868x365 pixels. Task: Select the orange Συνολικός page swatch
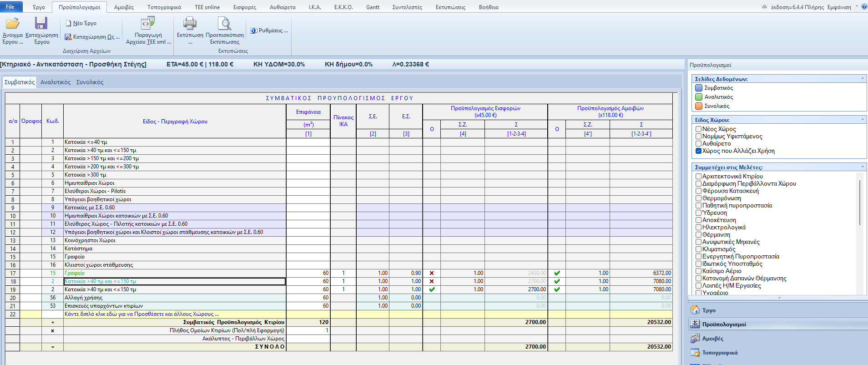pos(699,106)
